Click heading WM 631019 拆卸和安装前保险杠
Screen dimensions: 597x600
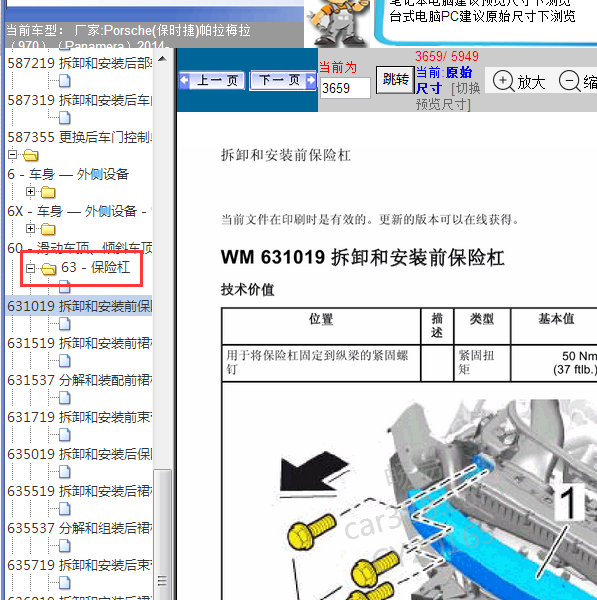pyautogui.click(x=362, y=257)
